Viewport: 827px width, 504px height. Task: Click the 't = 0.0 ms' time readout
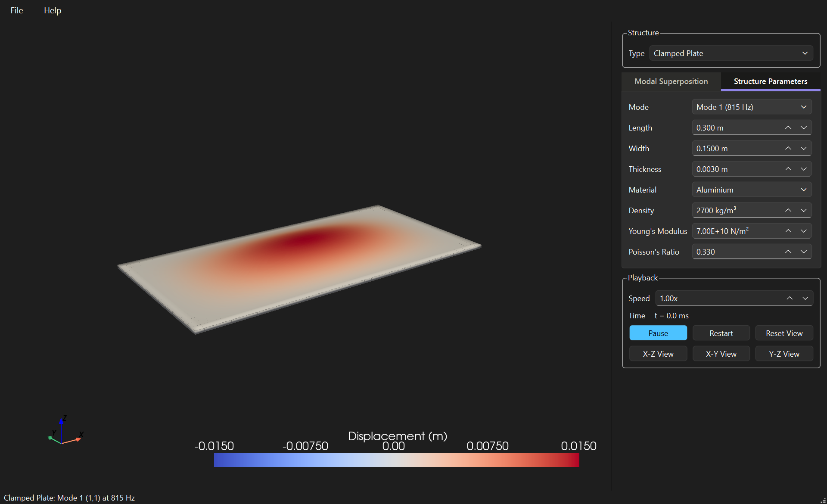pyautogui.click(x=672, y=316)
